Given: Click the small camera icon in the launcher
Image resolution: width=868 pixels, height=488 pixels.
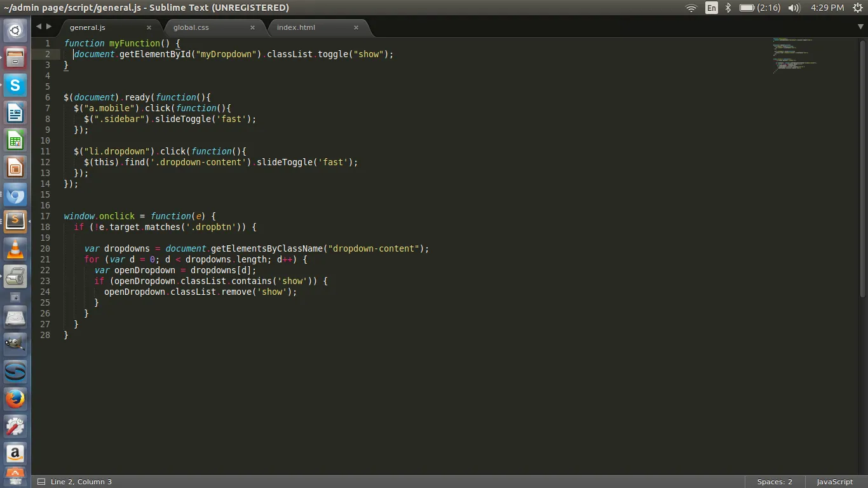Looking at the screenshot, I should pos(16,297).
